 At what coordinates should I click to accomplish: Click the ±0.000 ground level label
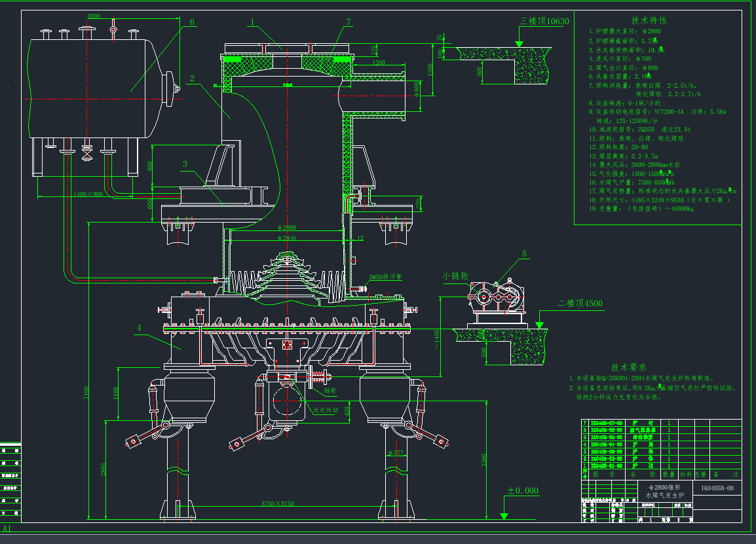click(x=522, y=490)
